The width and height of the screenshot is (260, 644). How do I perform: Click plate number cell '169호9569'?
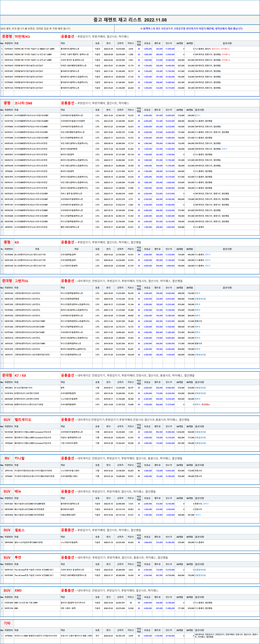coord(9,54)
